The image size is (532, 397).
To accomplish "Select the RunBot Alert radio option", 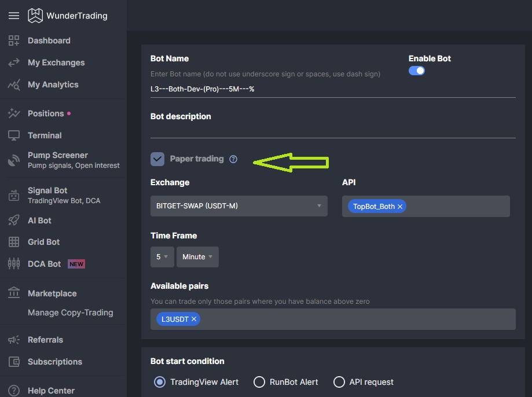I will pos(259,382).
